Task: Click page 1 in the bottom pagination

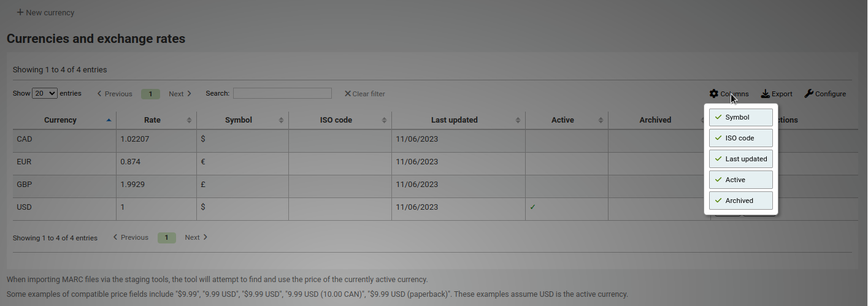Action: tap(166, 237)
